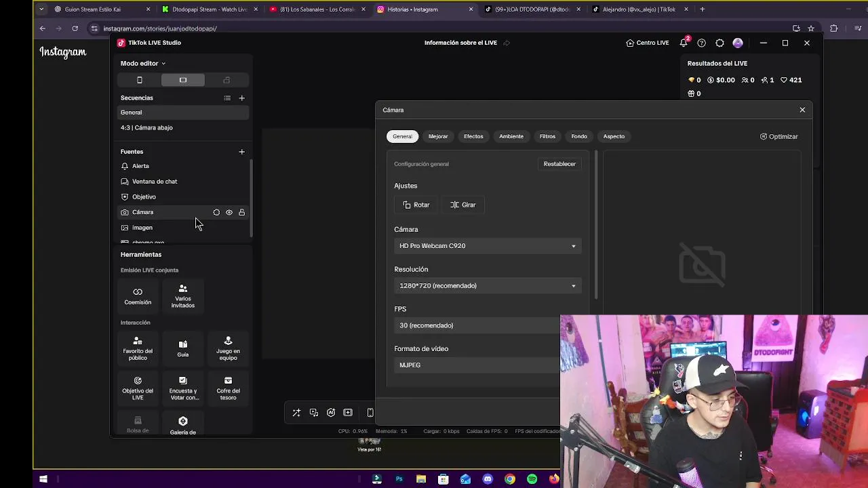Open the FPS dropdown

477,325
